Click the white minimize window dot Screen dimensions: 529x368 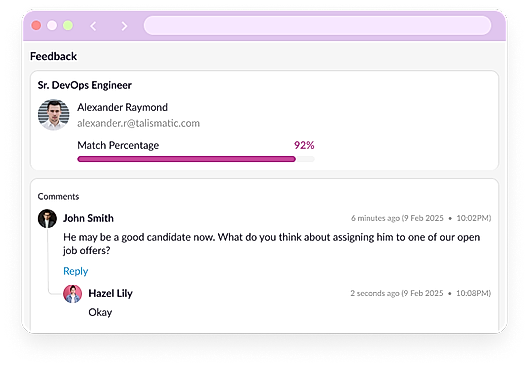52,26
